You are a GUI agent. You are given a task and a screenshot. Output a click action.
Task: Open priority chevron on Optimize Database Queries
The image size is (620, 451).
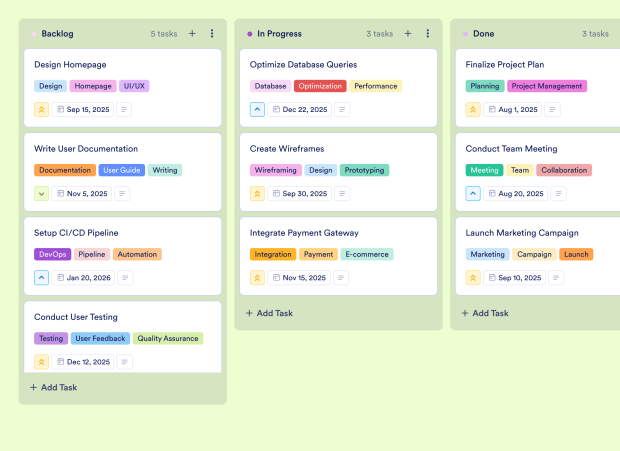(258, 109)
